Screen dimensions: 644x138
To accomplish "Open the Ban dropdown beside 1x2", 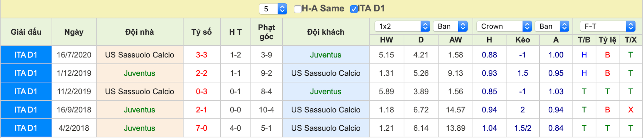I will [450, 26].
